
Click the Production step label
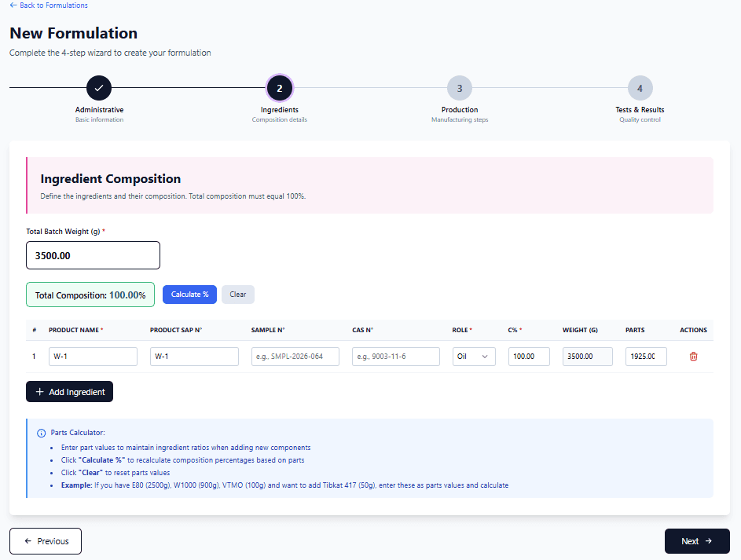point(460,109)
